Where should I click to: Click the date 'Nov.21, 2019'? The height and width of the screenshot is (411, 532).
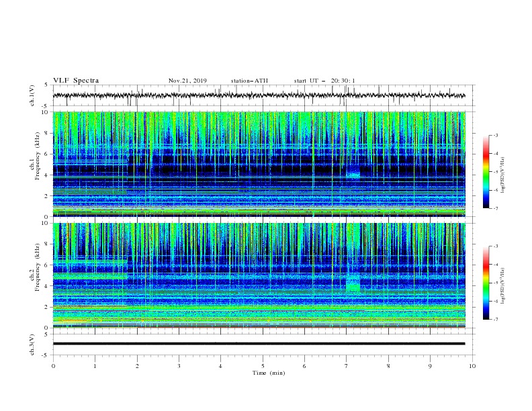187,81
